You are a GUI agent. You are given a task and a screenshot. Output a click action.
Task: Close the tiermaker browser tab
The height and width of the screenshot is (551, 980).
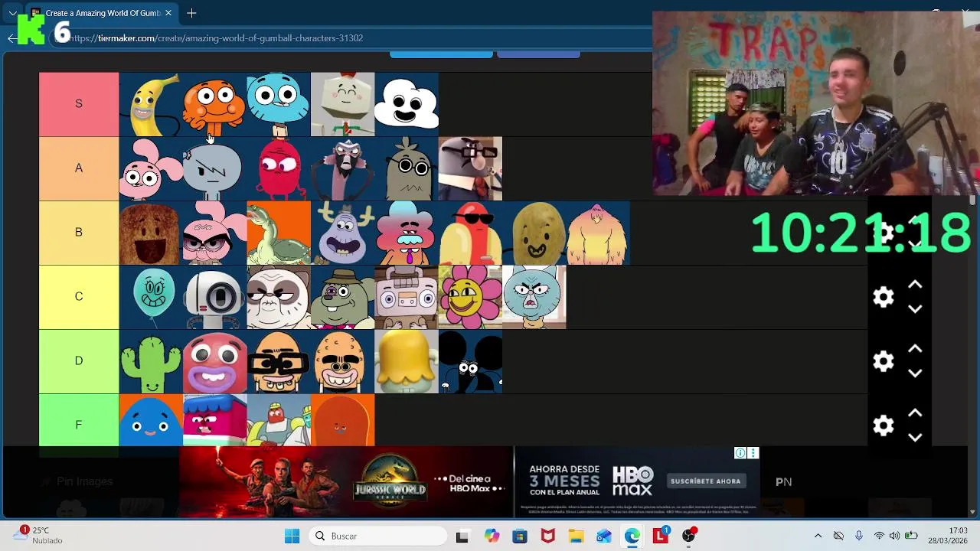(168, 13)
